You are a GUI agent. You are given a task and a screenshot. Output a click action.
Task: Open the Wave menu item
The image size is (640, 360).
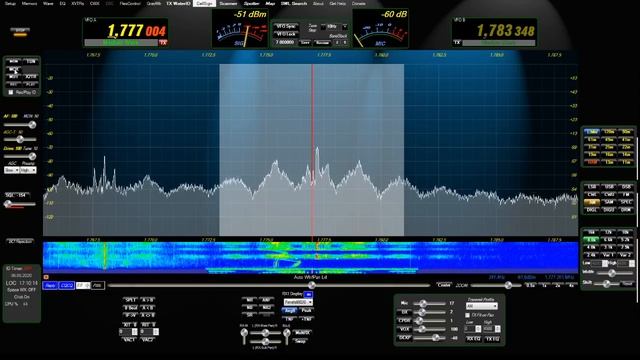point(48,4)
